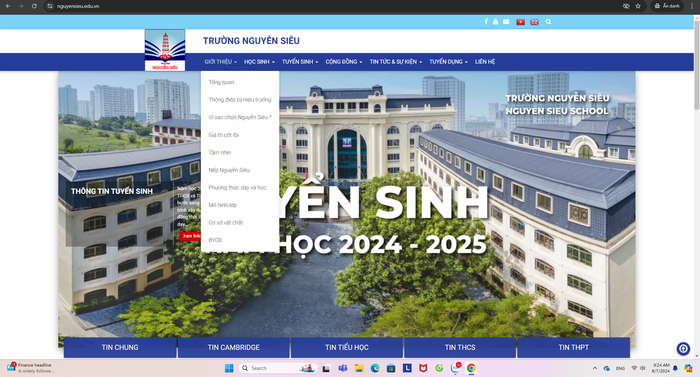Click the Ẩn danh incognito indicator
The image size is (700, 377).
pyautogui.click(x=667, y=6)
